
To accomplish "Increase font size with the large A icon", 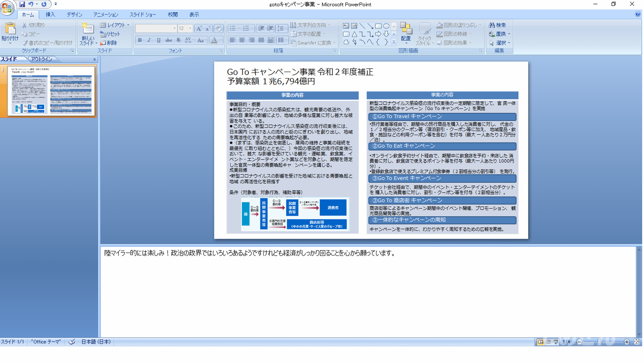I will (199, 28).
